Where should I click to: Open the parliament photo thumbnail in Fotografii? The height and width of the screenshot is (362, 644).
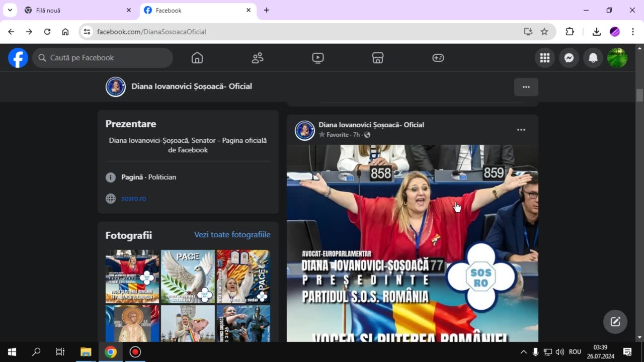pos(132,277)
